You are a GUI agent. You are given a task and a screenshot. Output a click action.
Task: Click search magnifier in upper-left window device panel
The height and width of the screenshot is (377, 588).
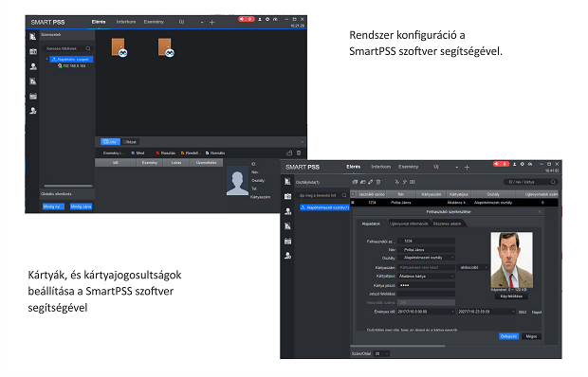coord(88,48)
